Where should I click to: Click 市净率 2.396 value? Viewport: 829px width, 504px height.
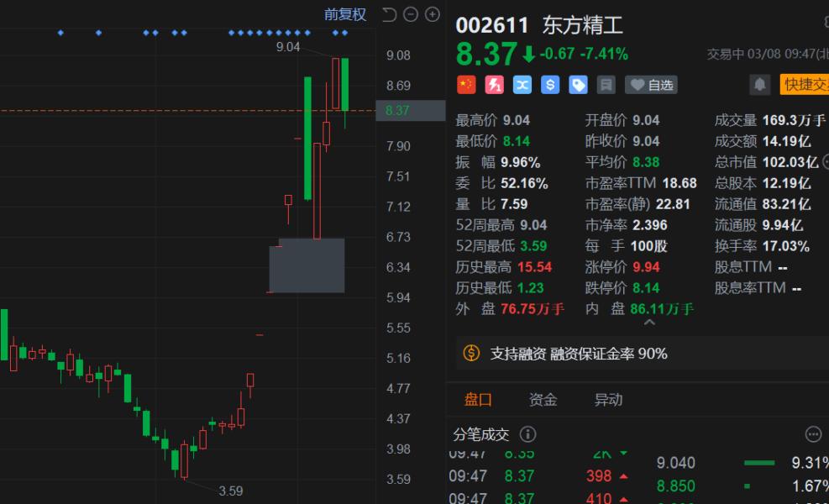tap(650, 225)
